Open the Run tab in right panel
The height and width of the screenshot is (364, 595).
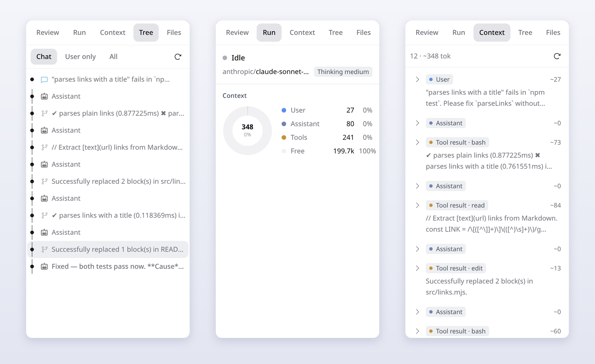point(459,33)
